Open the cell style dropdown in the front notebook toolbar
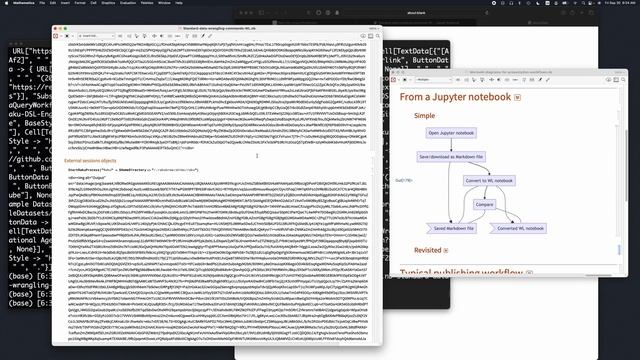This screenshot has height=360, width=640. 97,36
